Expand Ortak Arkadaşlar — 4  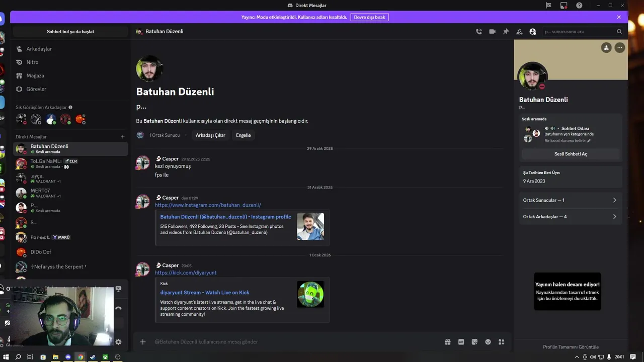click(571, 217)
